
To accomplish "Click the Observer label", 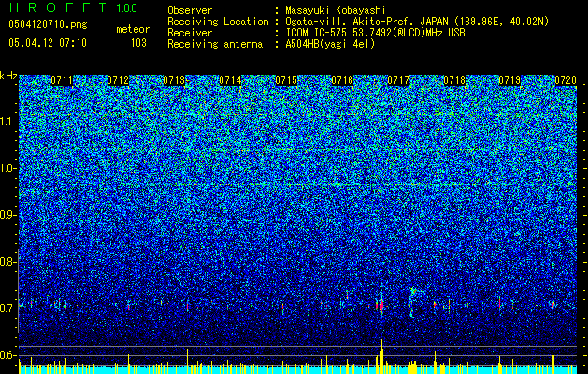I will tap(190, 10).
